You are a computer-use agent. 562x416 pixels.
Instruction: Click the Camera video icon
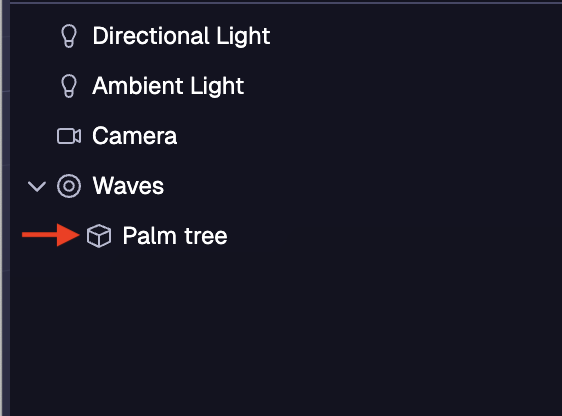tap(69, 136)
